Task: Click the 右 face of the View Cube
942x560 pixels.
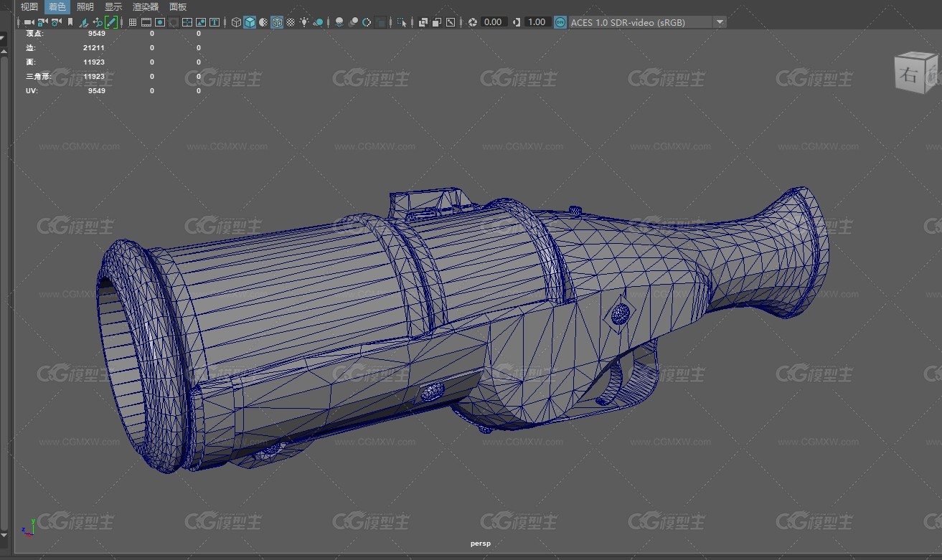Action: coord(909,75)
